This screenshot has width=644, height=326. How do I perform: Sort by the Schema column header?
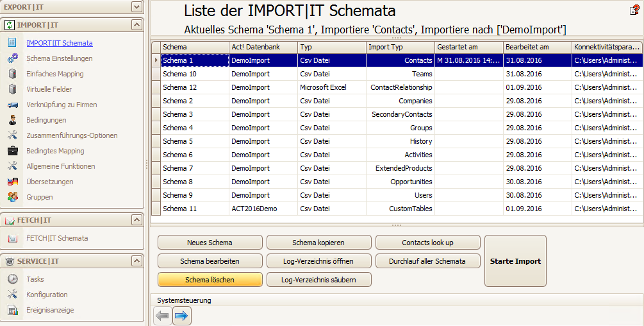195,47
